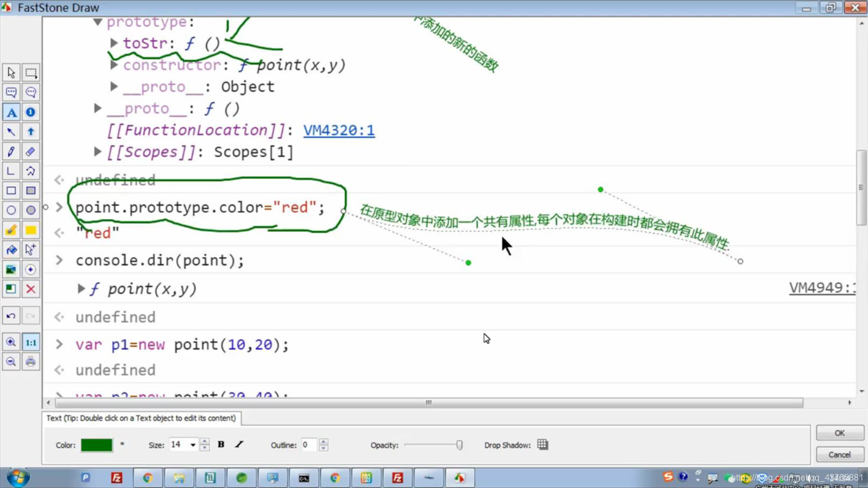Undo the last drawing action

click(x=11, y=315)
